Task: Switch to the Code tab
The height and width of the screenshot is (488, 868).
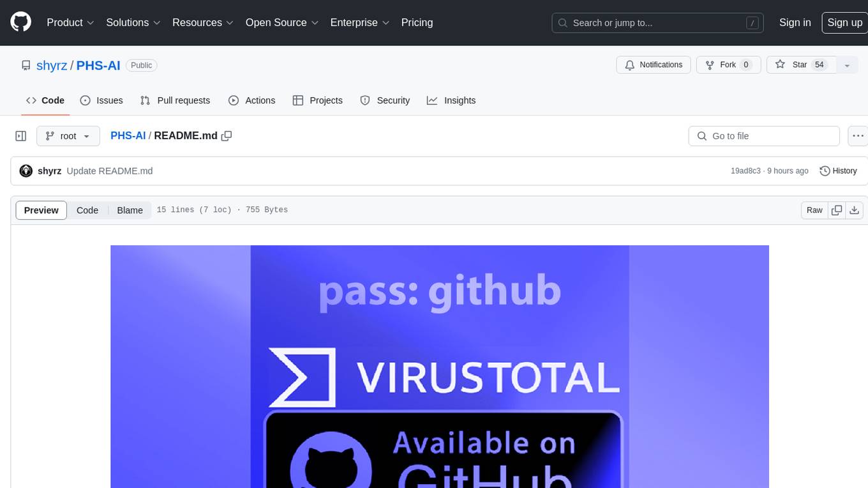Action: pos(45,100)
